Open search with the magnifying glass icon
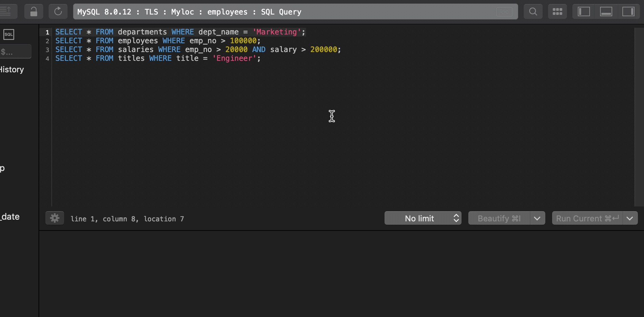Screen dimensions: 644x317 click(x=533, y=12)
